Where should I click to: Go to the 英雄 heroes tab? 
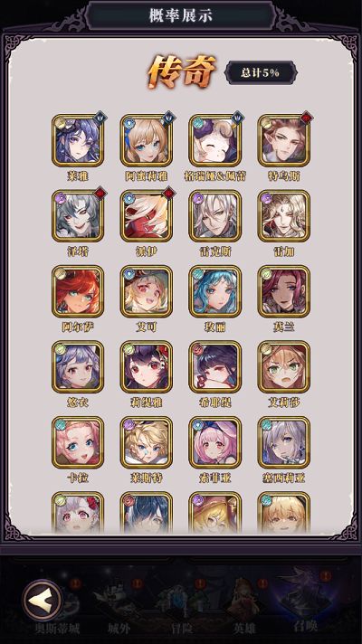click(x=244, y=606)
